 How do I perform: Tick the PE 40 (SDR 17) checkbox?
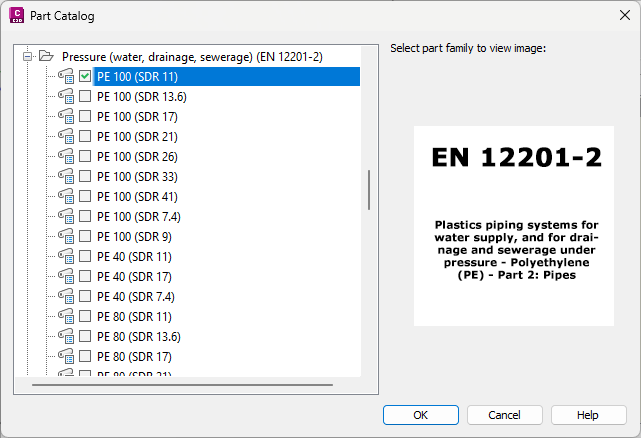coord(85,277)
